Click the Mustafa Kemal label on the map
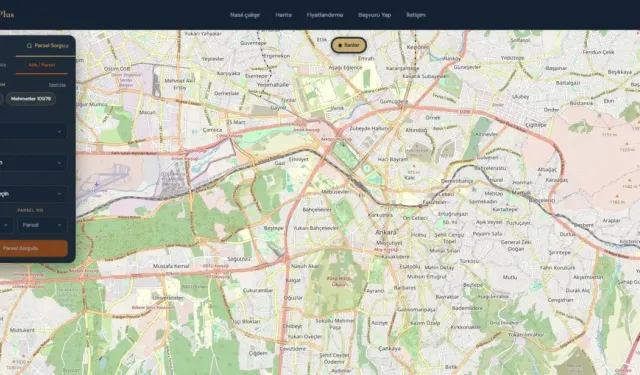 click(x=171, y=266)
